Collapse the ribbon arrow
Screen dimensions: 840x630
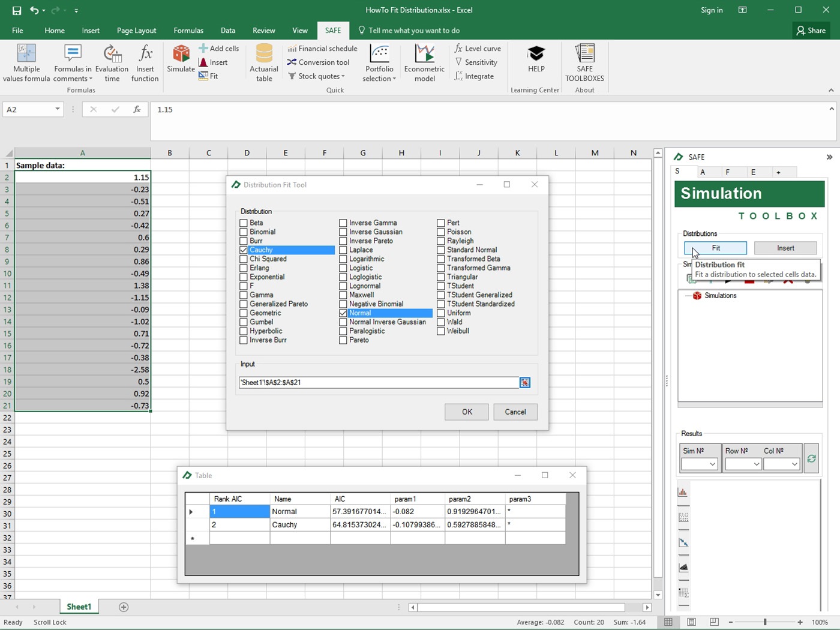831,90
